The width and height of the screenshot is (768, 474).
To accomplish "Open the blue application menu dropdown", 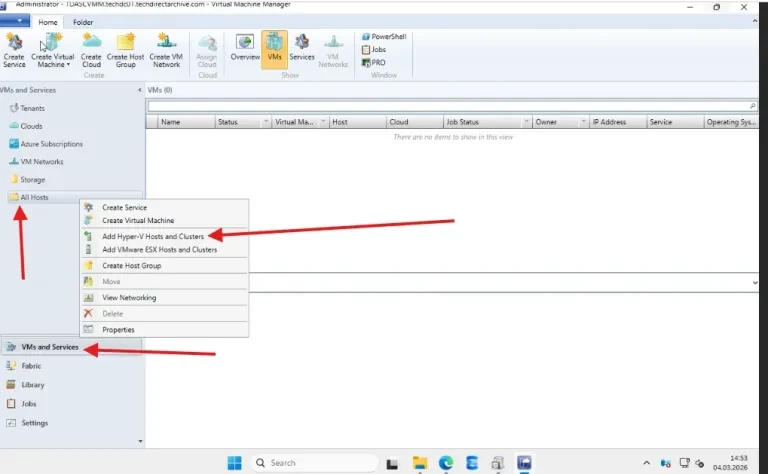I will pos(15,21).
